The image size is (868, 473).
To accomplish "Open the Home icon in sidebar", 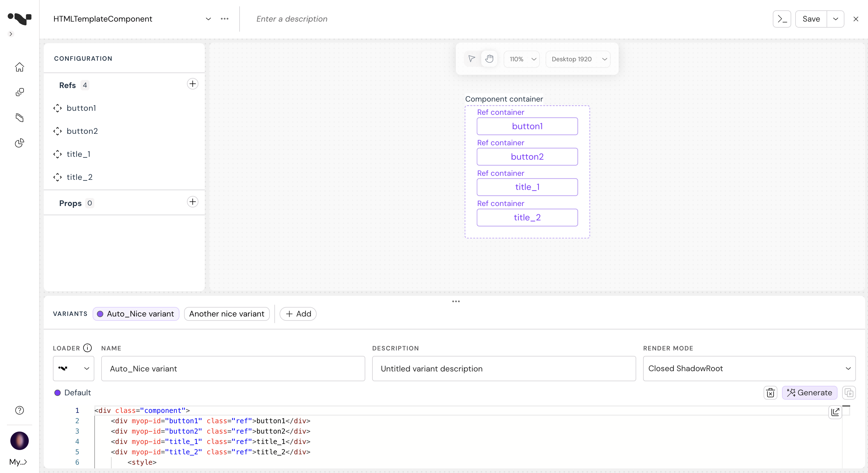I will [x=20, y=67].
